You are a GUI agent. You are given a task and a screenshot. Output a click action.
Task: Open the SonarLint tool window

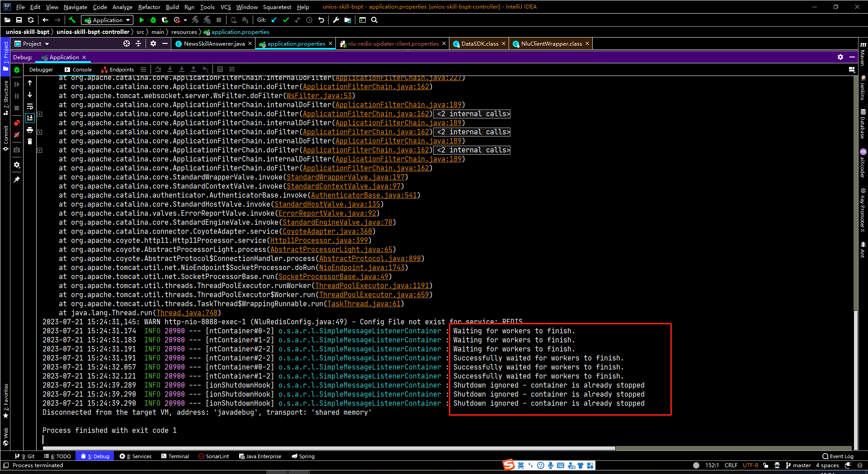click(x=214, y=456)
